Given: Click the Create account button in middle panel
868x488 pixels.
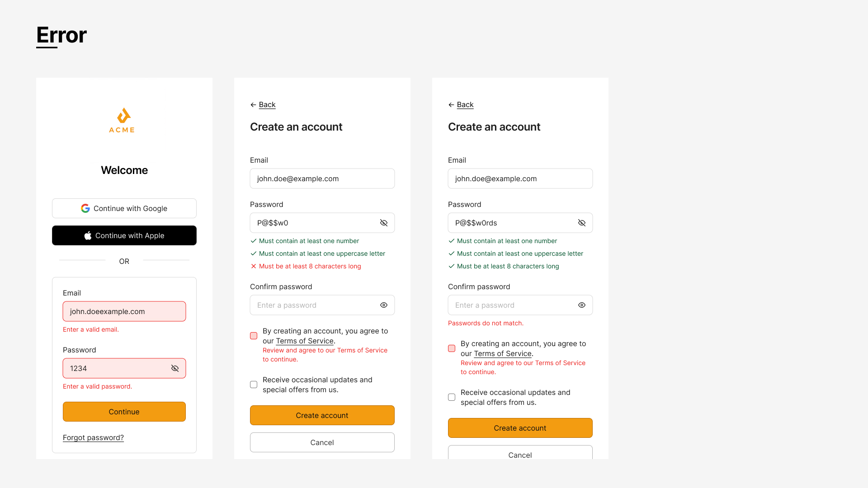Looking at the screenshot, I should click(322, 415).
